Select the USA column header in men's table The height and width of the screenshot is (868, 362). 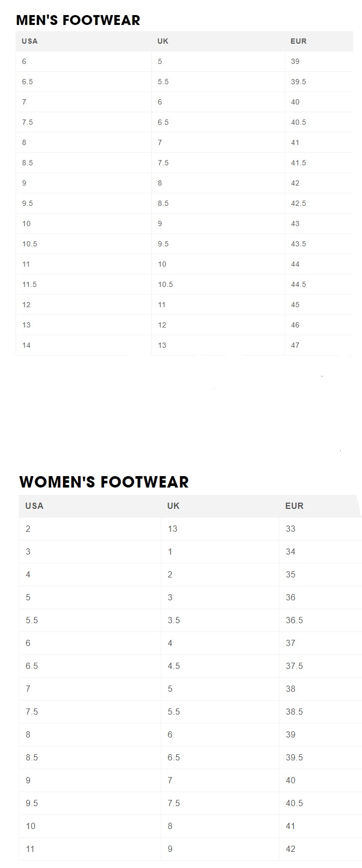[x=30, y=41]
